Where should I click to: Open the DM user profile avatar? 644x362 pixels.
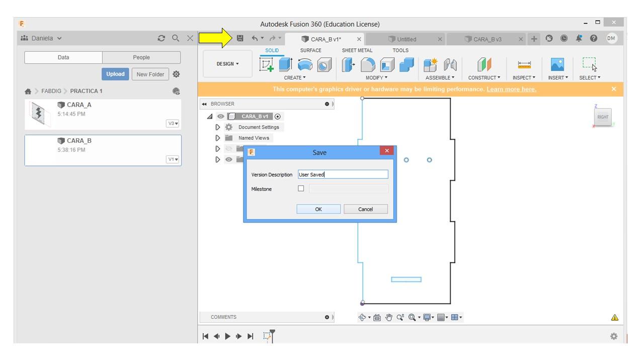pyautogui.click(x=612, y=38)
